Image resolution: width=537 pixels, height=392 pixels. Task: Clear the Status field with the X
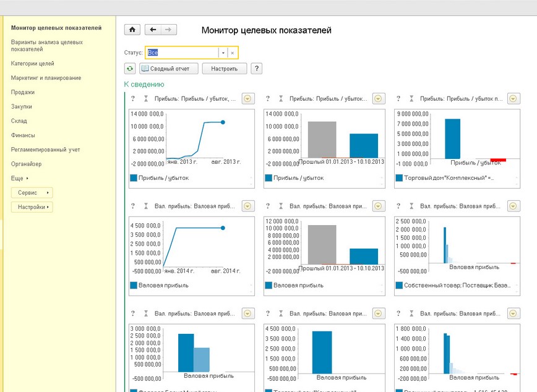(x=233, y=53)
